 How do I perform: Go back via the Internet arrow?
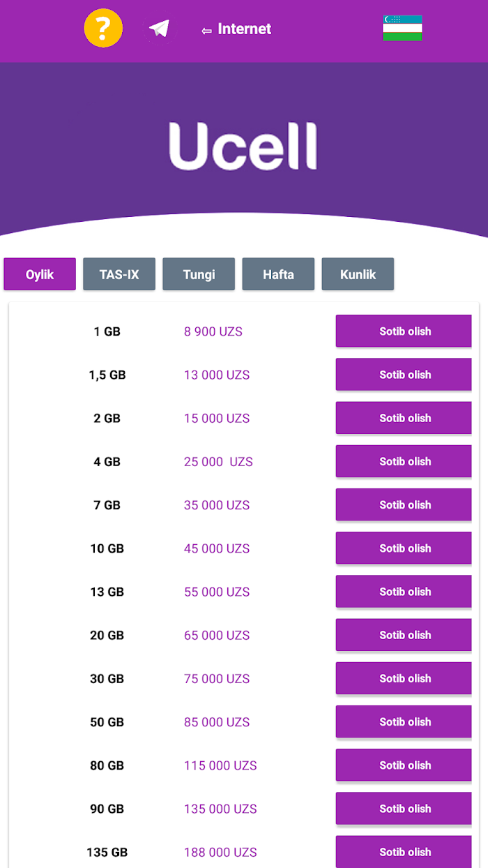(x=236, y=29)
